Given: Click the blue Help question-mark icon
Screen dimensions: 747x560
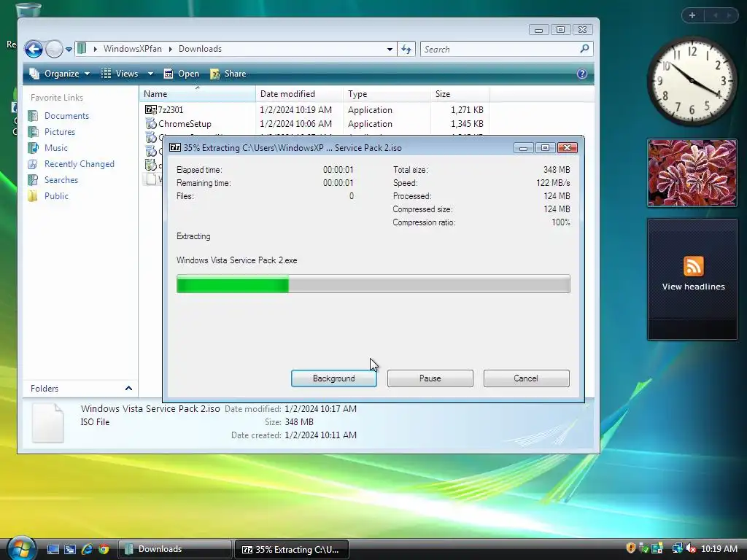Looking at the screenshot, I should [581, 74].
